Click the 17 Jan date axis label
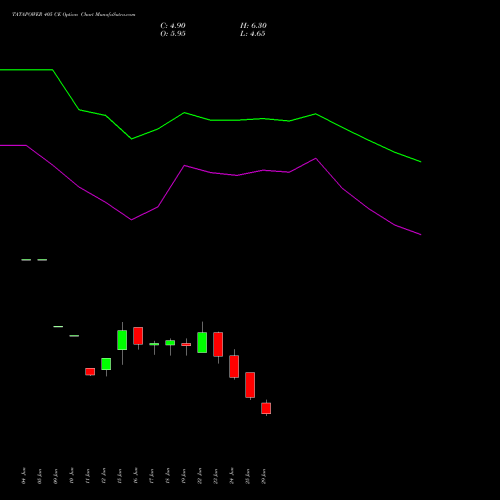Image resolution: width=500 pixels, height=500 pixels. [151, 476]
